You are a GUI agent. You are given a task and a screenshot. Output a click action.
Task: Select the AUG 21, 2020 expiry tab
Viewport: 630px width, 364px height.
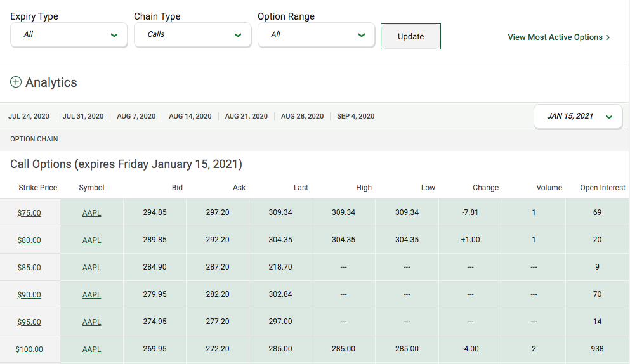(x=246, y=116)
